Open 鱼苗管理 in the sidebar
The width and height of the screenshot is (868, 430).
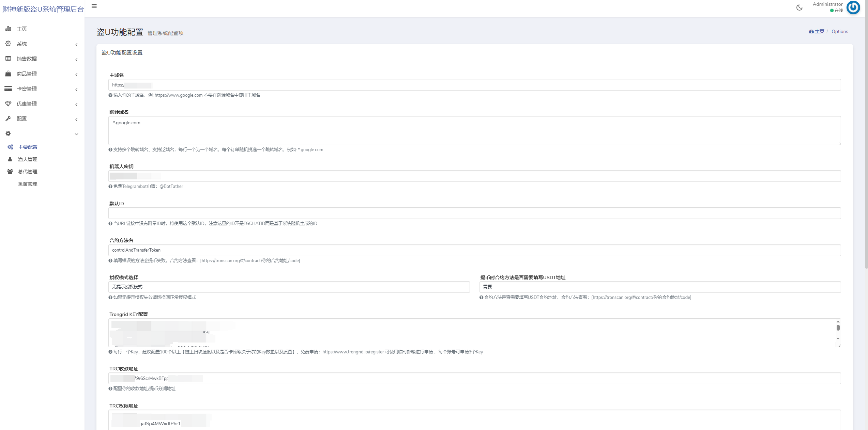[x=28, y=184]
